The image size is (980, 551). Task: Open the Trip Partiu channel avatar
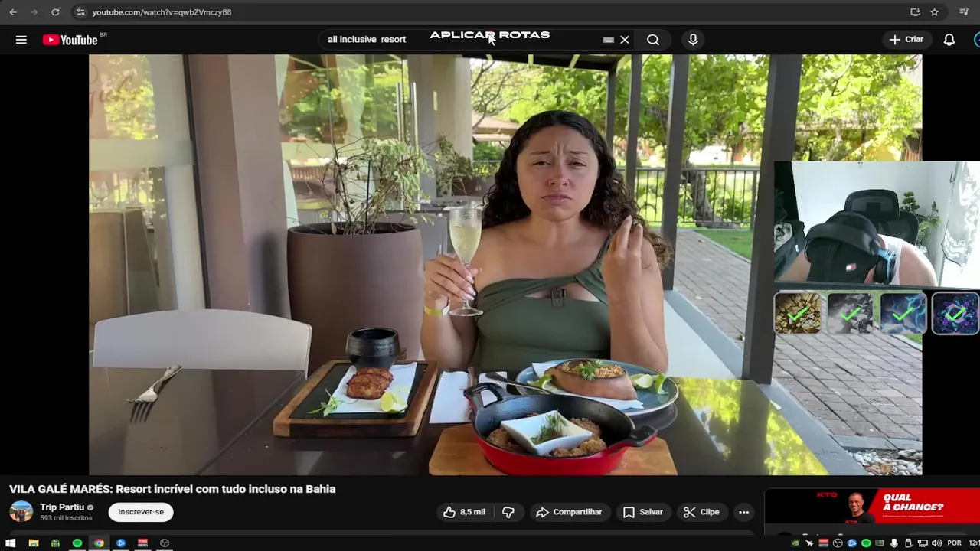tap(21, 512)
